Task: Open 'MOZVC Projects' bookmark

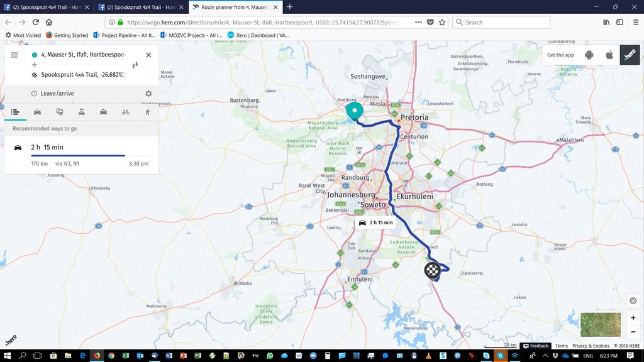Action: pos(191,35)
